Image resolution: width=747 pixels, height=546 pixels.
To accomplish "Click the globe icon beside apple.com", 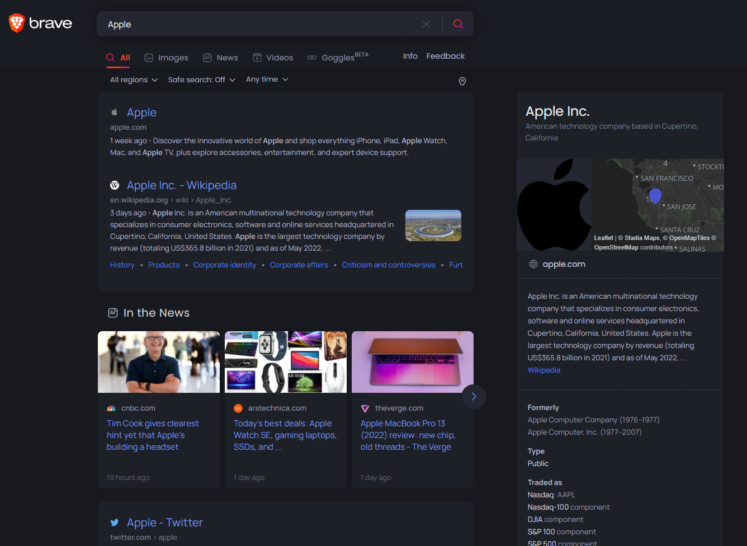I will (x=533, y=264).
